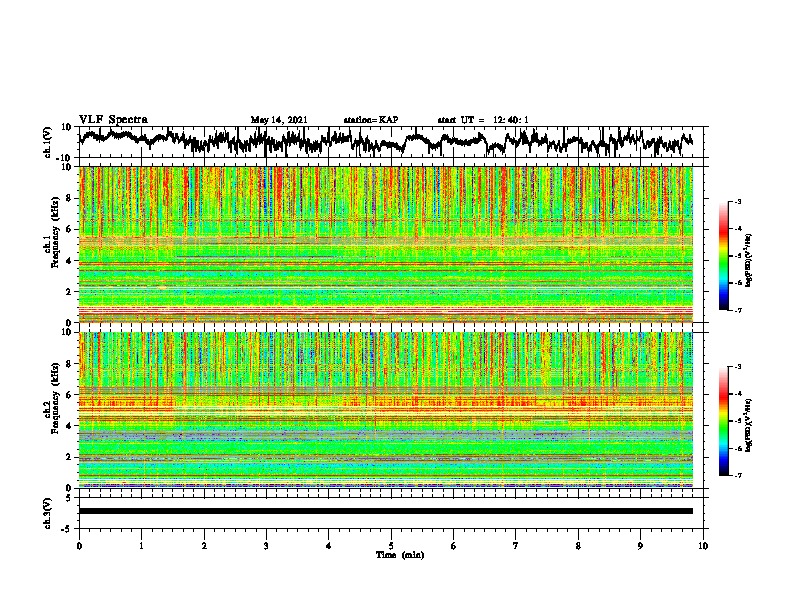Click the ch.2 PSD color scale bar
Viewport: 792px width, 612px height.
(723, 421)
